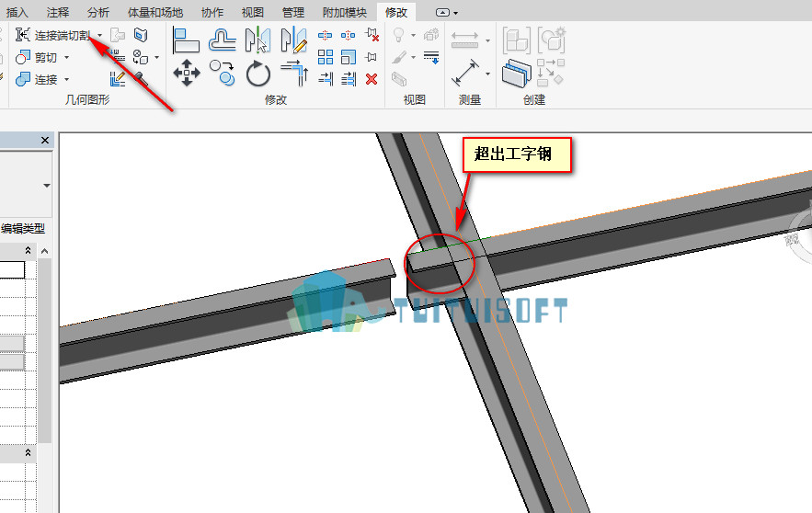Click the Split with Gap icon
The width and height of the screenshot is (812, 513).
click(x=348, y=35)
